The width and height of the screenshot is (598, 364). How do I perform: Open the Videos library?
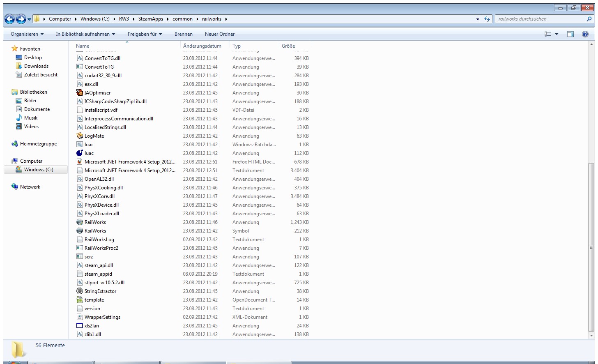point(31,127)
